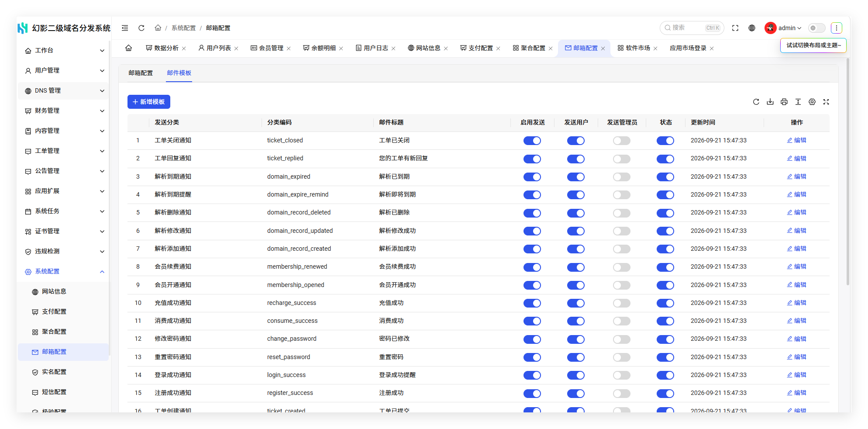Image resolution: width=868 pixels, height=429 pixels.
Task: Refresh the table with the reload icon
Action: click(756, 102)
